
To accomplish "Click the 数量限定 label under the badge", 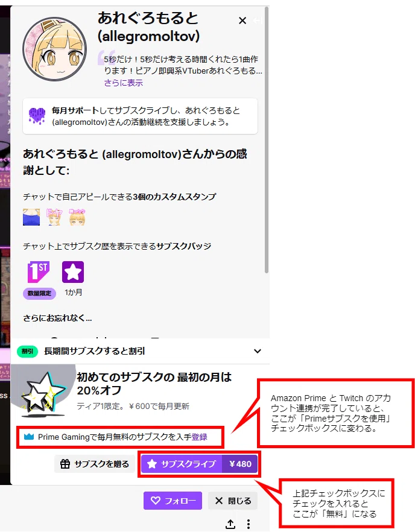I will pyautogui.click(x=39, y=294).
